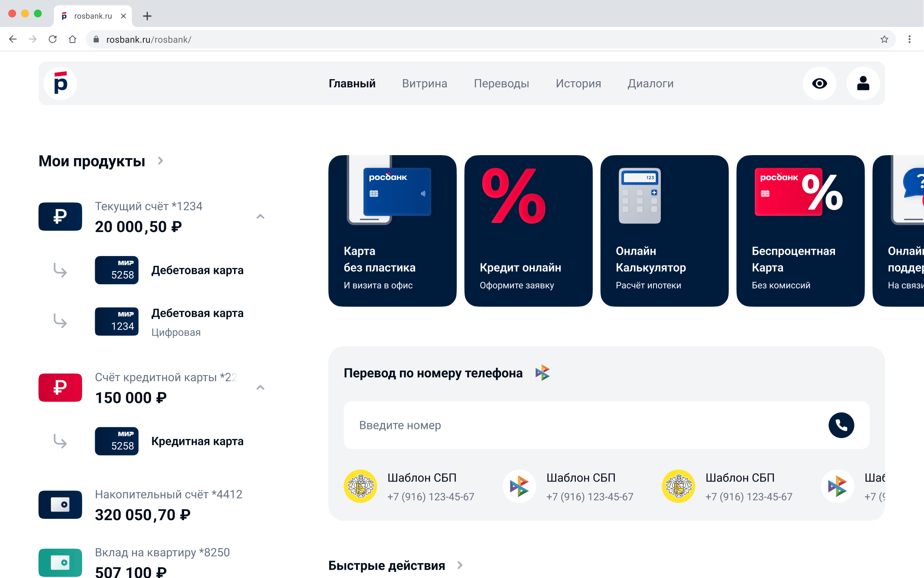The height and width of the screenshot is (578, 924).
Task: Click the Rosbank logo in header
Action: pyautogui.click(x=60, y=83)
